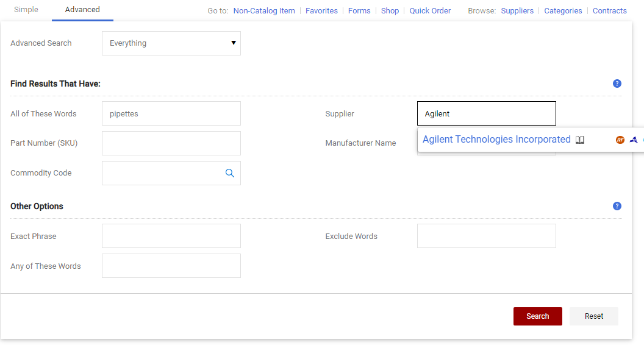Screen dimensions: 644x345
Task: Click the Commodity Code magnifier search icon
Action: pos(230,173)
